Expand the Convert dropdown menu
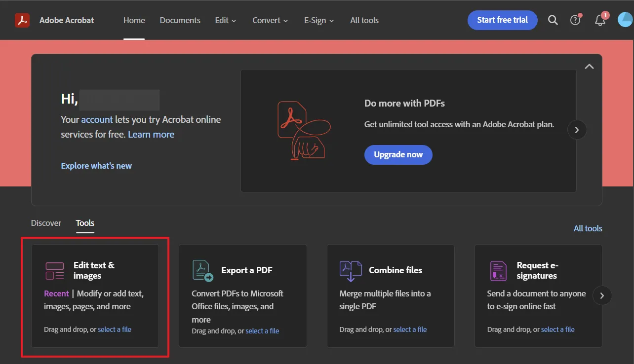This screenshot has width=634, height=364. tap(270, 20)
